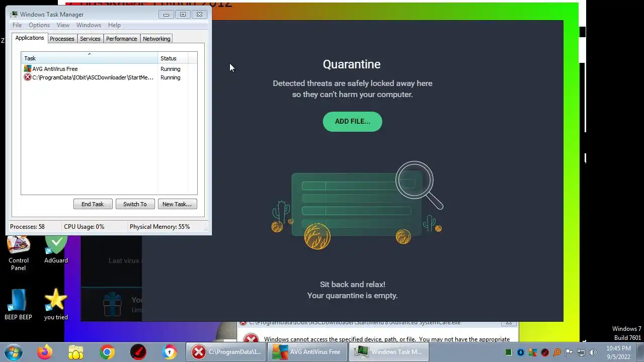Switch to AVG AntiVirus Free taskbar button
Image resolution: width=644 pixels, height=362 pixels.
tap(307, 352)
